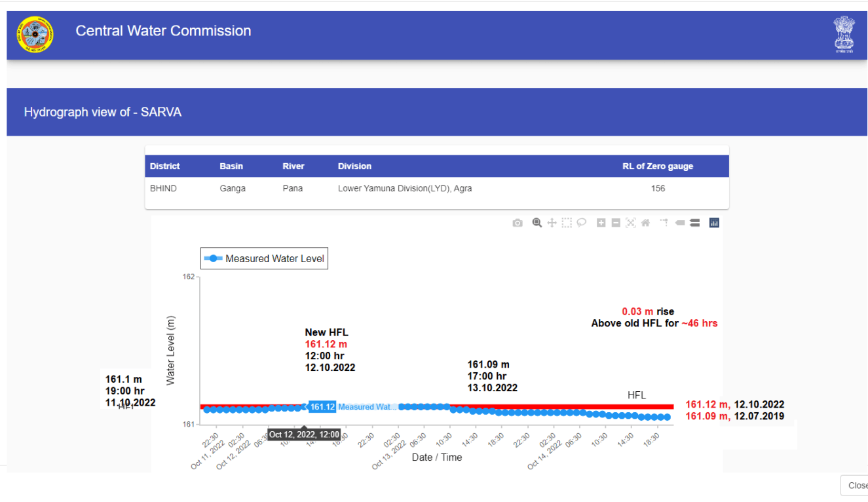Zoom out with the minus icon
This screenshot has height=502, width=868.
[616, 223]
